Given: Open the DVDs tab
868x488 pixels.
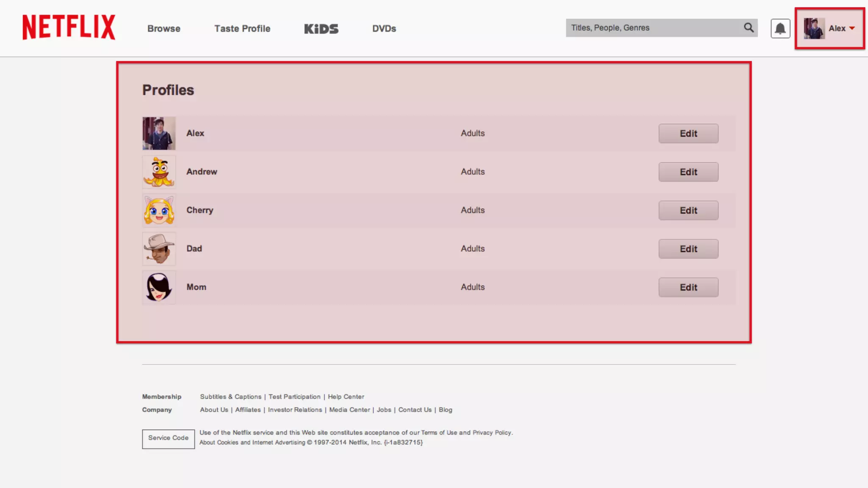Looking at the screenshot, I should tap(384, 29).
